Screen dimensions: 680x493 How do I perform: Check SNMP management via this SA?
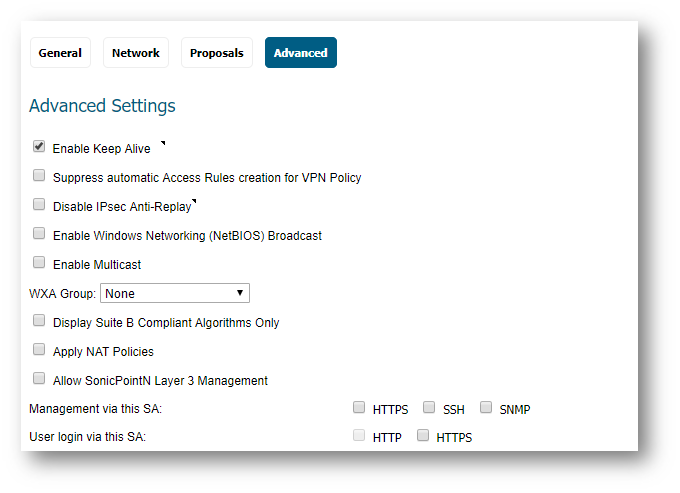(486, 407)
